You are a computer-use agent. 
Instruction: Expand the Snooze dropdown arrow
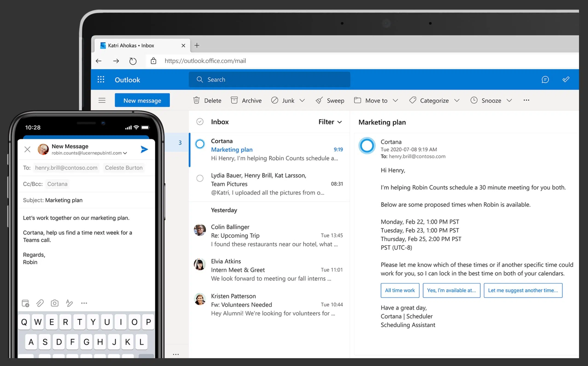509,100
